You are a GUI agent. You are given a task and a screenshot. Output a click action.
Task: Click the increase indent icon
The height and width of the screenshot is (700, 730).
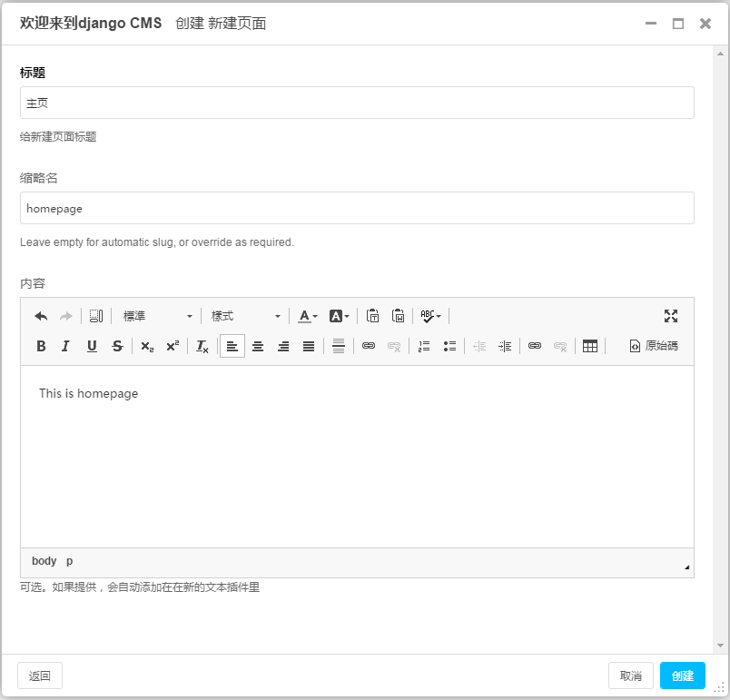[x=505, y=346]
